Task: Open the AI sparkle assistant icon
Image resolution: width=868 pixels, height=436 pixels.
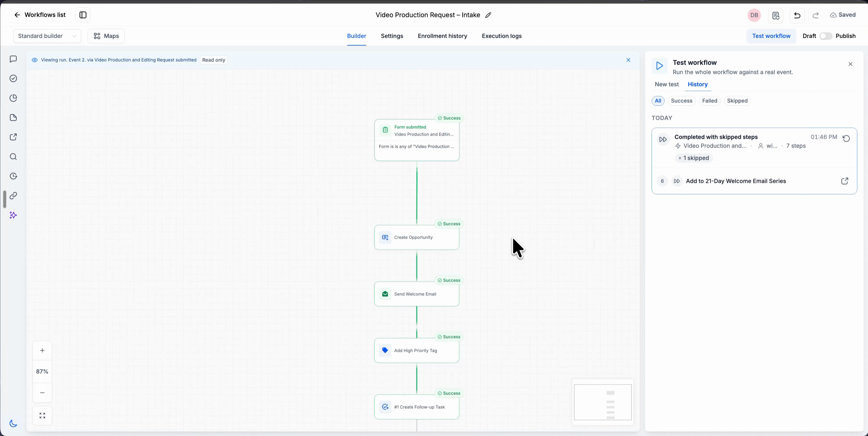Action: (x=13, y=215)
